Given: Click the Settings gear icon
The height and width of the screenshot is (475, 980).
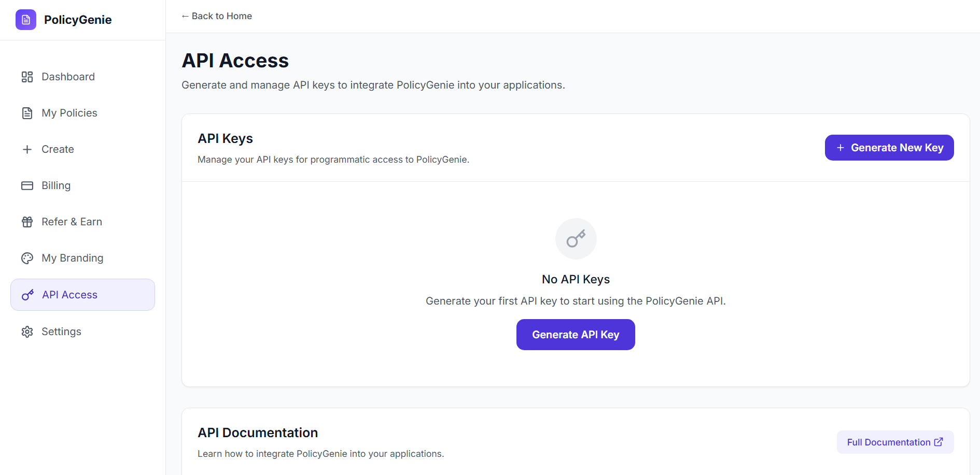Looking at the screenshot, I should (27, 332).
